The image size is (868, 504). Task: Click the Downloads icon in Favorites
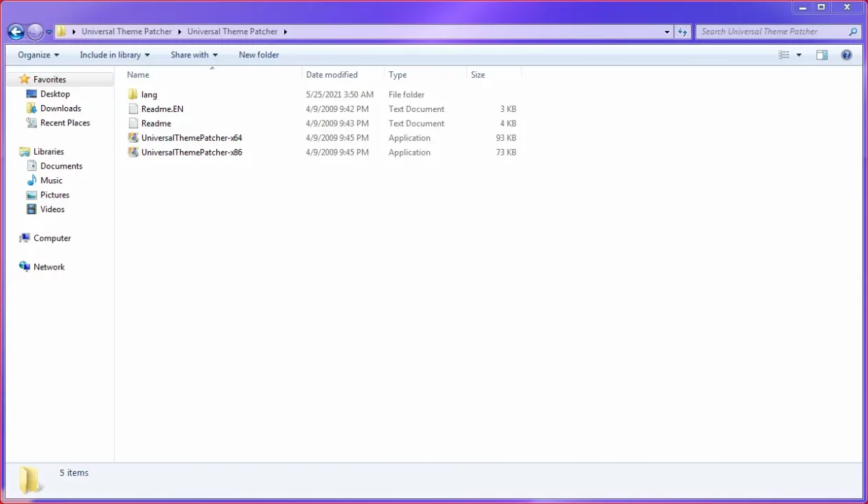pos(31,108)
